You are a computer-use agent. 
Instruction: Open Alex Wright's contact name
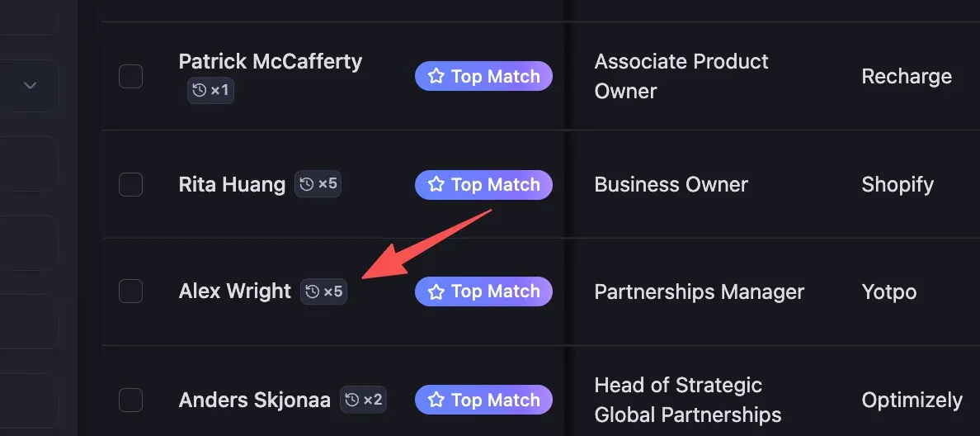click(235, 291)
